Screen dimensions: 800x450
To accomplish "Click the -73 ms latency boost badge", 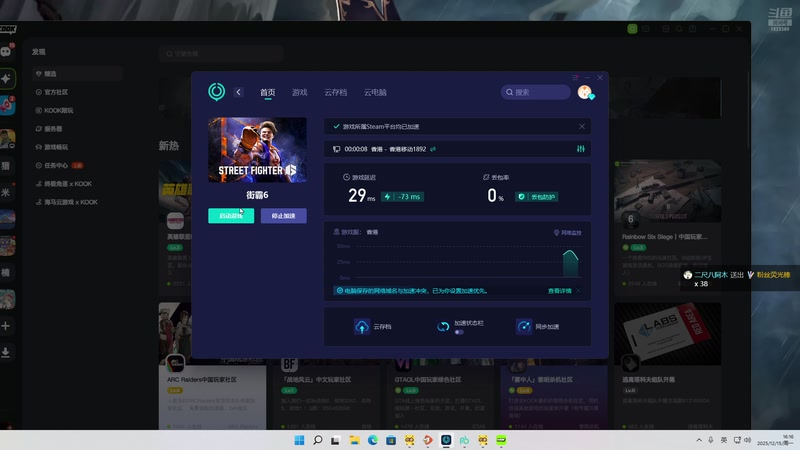I will [403, 196].
